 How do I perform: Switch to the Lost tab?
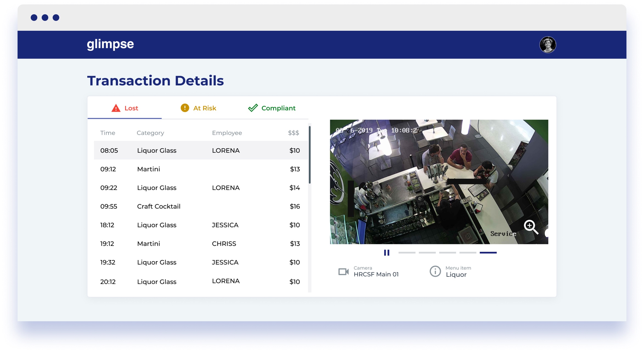pyautogui.click(x=125, y=108)
